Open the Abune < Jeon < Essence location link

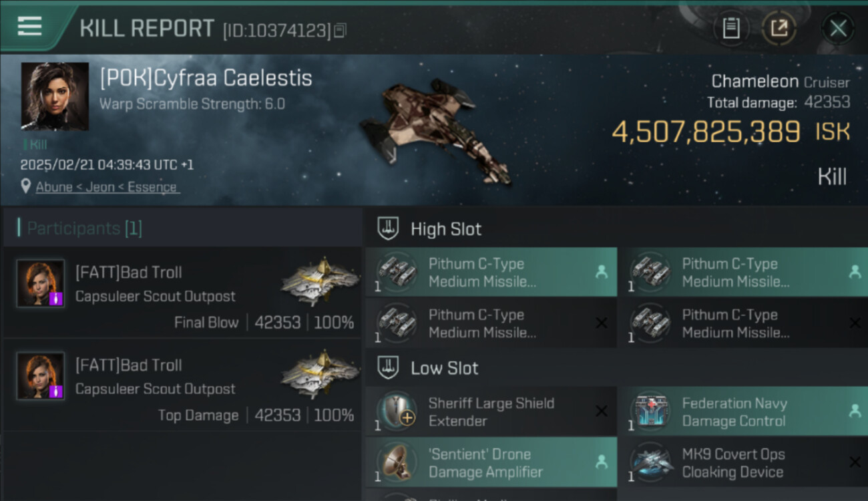(106, 187)
